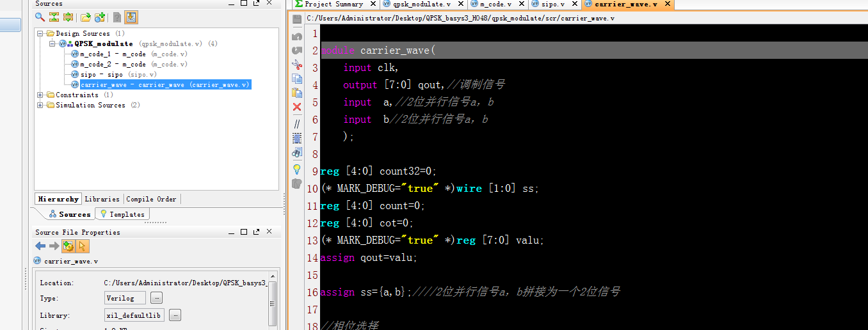Toggle line comments with the // icon
Image resolution: width=868 pixels, height=330 pixels.
tap(297, 123)
